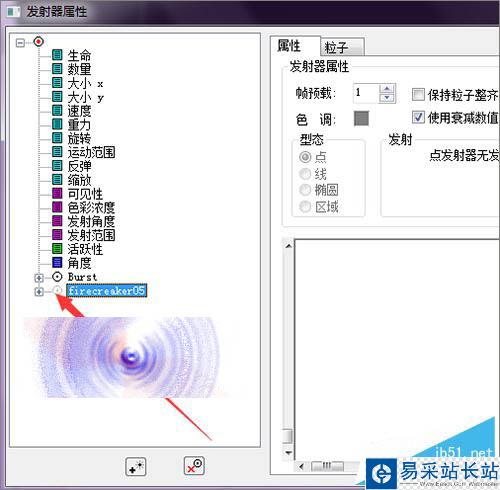The width and height of the screenshot is (500, 490).
Task: Select the 反弹 tree item label
Action: [x=79, y=166]
